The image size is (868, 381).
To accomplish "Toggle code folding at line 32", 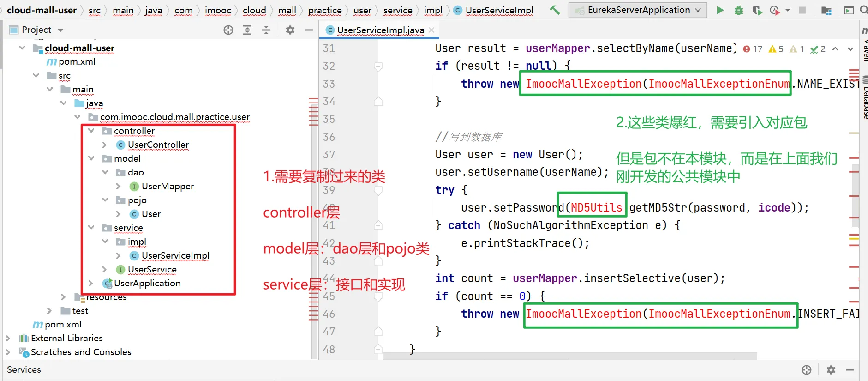I will coord(378,66).
